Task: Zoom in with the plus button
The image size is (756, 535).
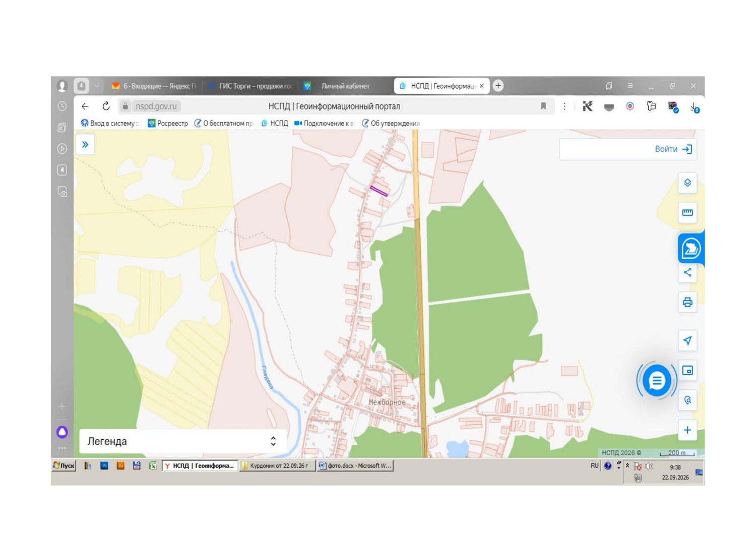Action: [687, 430]
